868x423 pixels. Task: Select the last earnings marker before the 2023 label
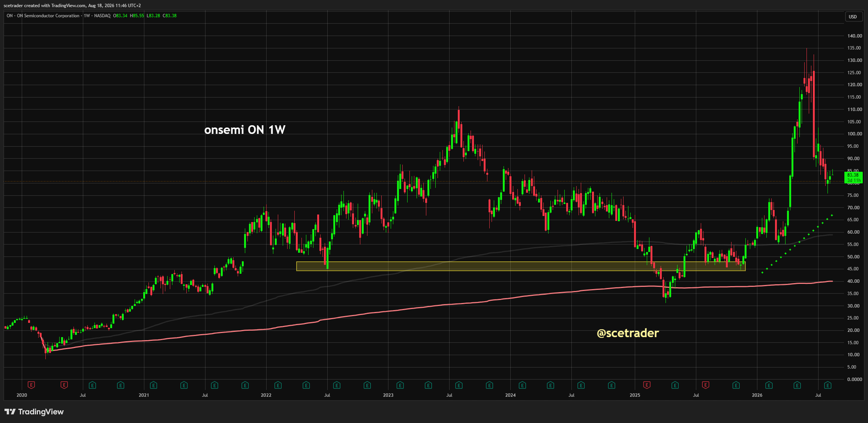(367, 385)
